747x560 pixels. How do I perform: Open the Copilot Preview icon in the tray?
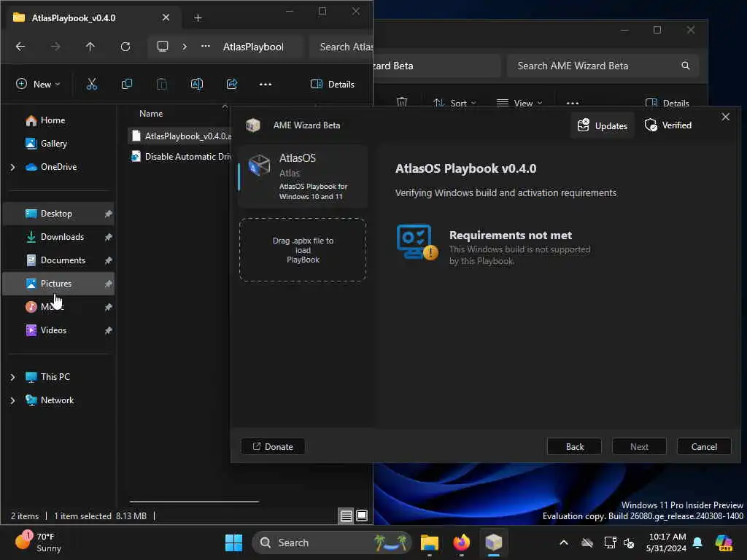724,542
